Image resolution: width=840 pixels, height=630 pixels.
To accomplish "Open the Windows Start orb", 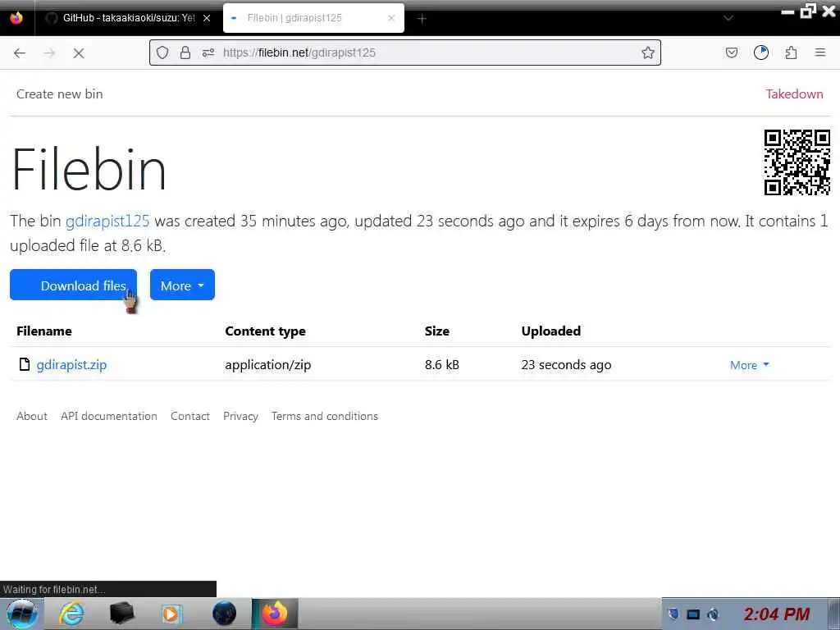I will point(22,614).
